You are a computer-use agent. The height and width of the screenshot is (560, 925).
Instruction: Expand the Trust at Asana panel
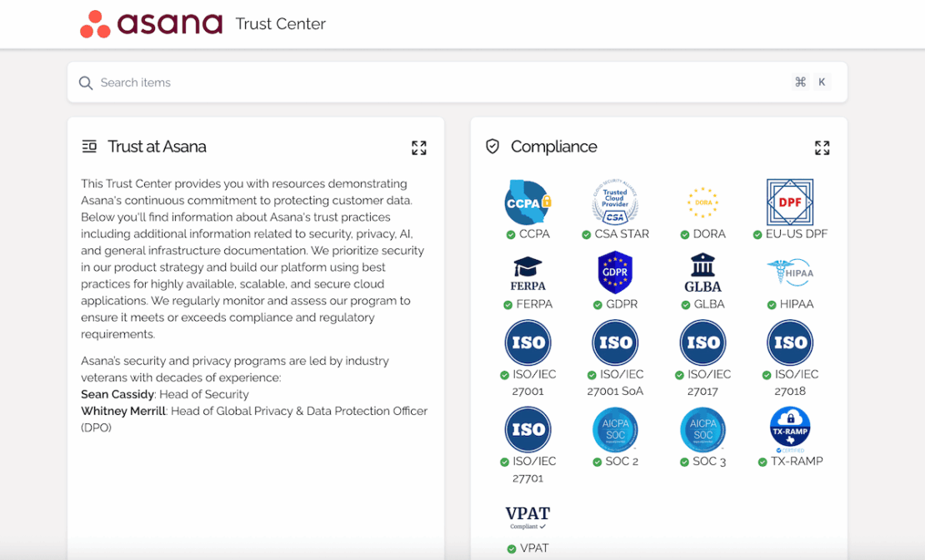(419, 147)
